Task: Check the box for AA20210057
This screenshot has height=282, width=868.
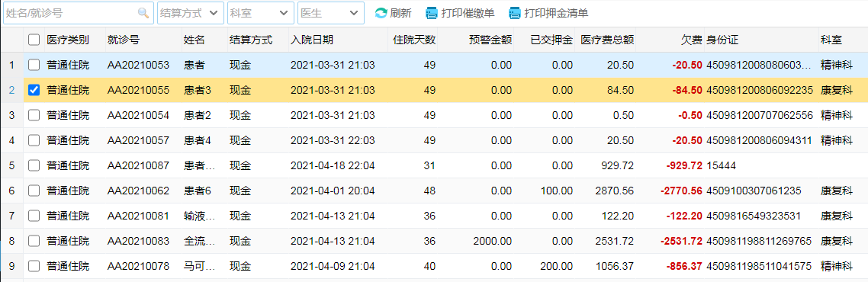Action: pyautogui.click(x=34, y=140)
